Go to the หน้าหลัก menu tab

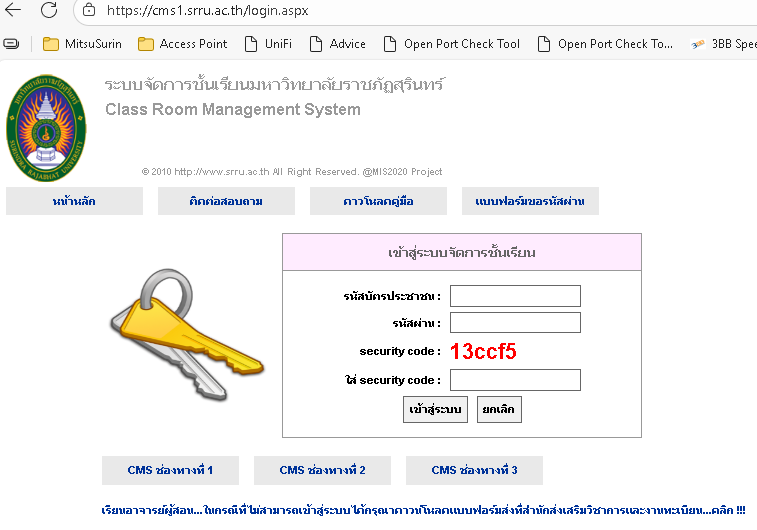click(x=74, y=201)
